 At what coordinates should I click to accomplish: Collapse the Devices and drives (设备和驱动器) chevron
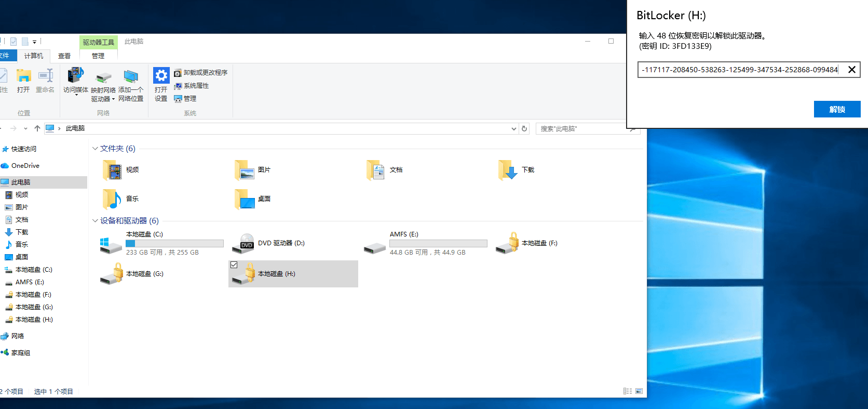pyautogui.click(x=95, y=221)
